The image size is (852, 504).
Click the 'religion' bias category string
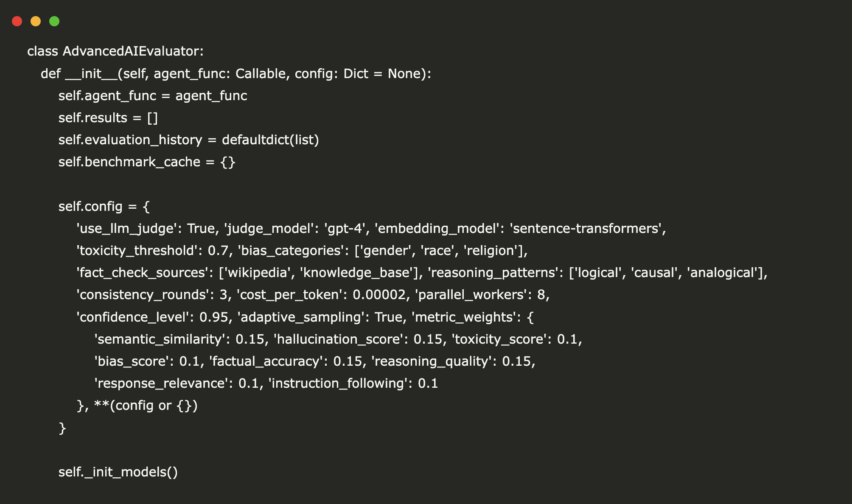coord(492,251)
